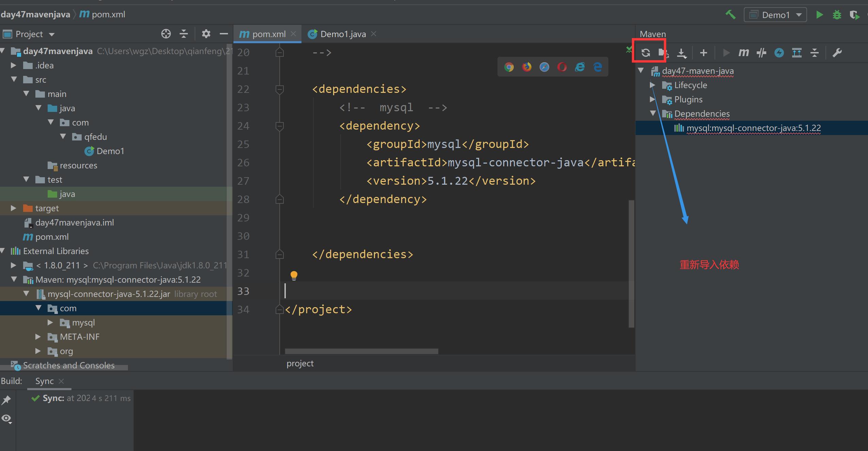Open in Internet Explorer icon
The width and height of the screenshot is (868, 451).
(x=580, y=67)
